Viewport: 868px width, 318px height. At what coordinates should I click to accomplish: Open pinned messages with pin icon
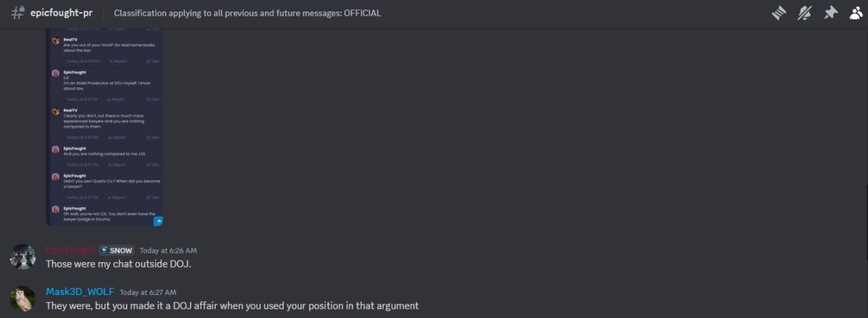[x=831, y=13]
